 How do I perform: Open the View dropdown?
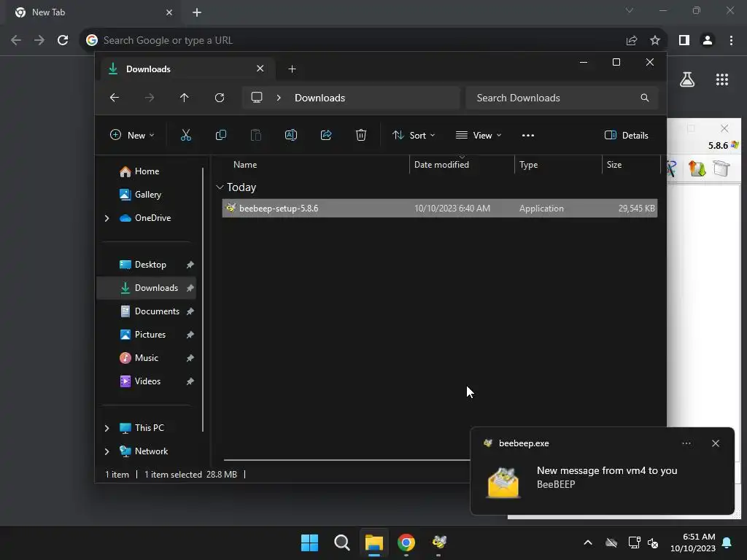(x=479, y=135)
